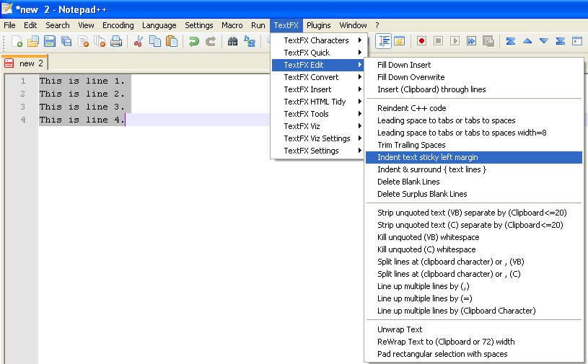
Task: Choose Unwrap Text
Action: tap(474, 329)
